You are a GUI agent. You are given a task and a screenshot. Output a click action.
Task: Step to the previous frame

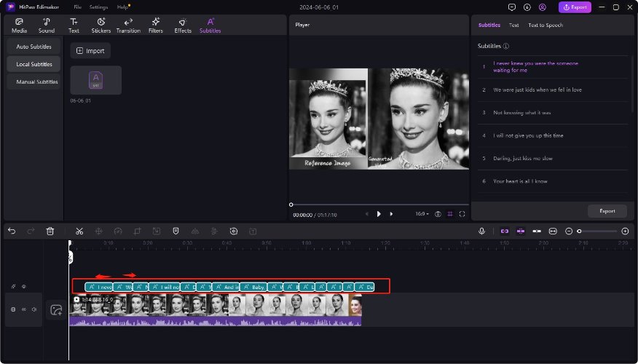coord(366,214)
